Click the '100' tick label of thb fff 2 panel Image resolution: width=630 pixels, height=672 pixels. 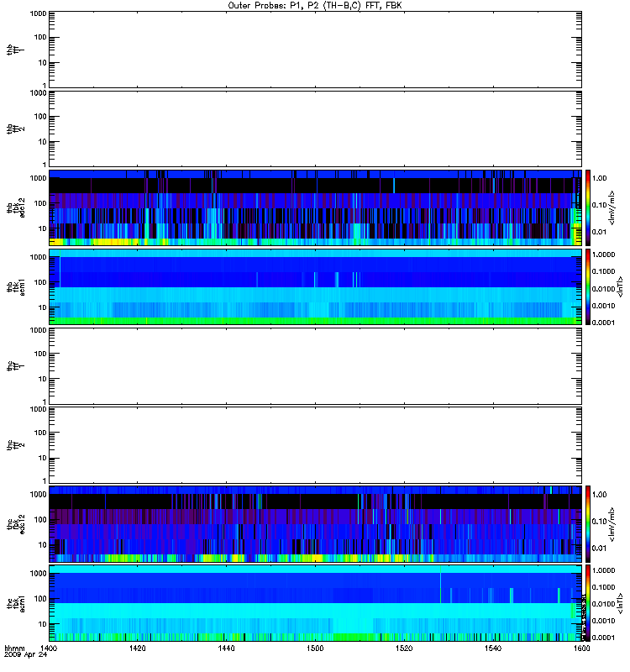(x=40, y=117)
